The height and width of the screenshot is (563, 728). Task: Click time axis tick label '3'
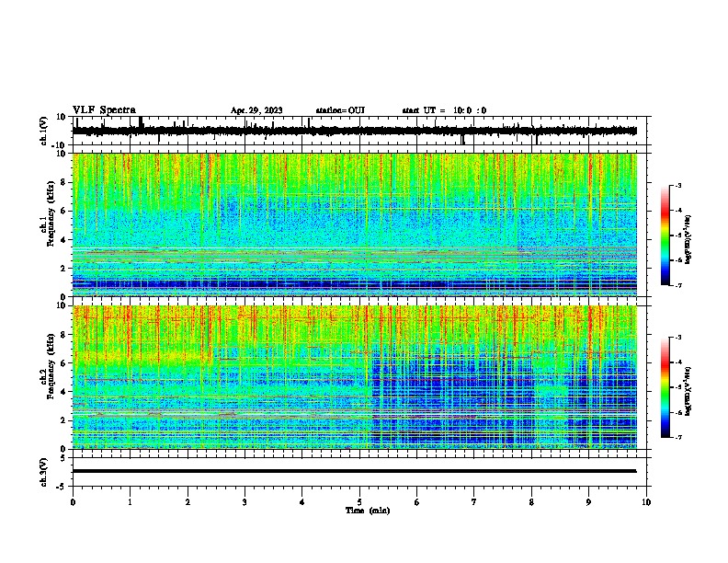(245, 502)
